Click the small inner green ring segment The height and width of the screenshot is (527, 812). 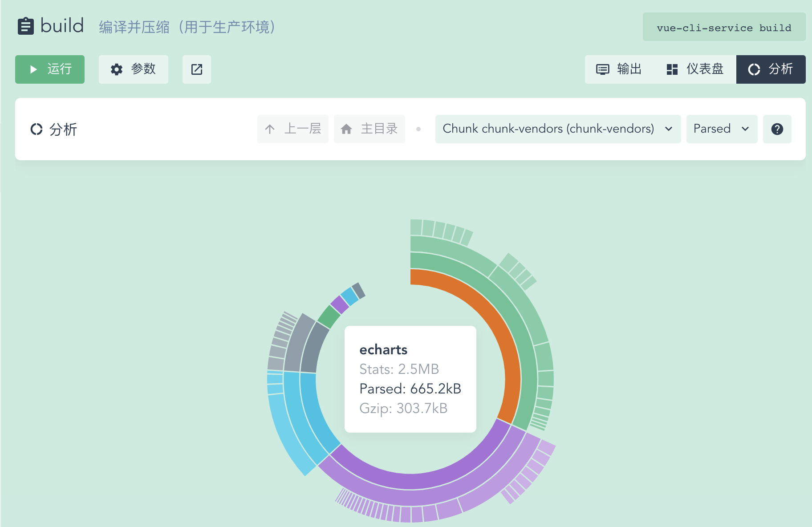[x=329, y=316]
